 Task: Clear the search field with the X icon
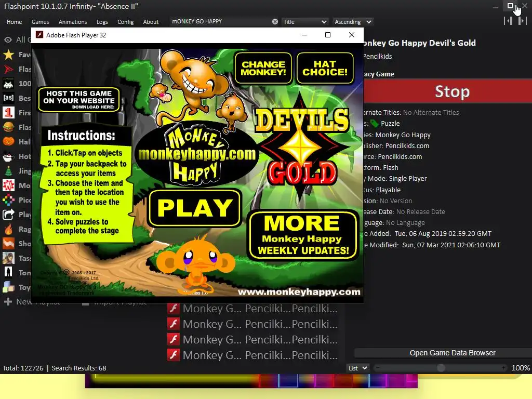pos(275,22)
